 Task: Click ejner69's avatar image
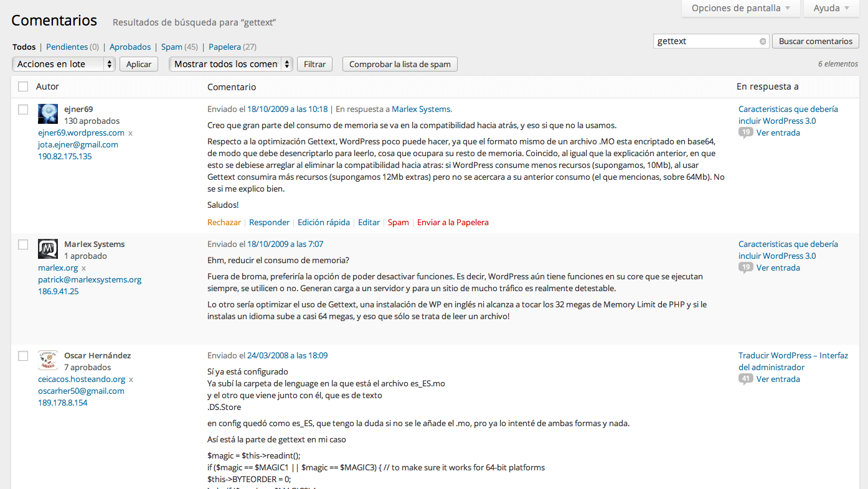tap(48, 114)
